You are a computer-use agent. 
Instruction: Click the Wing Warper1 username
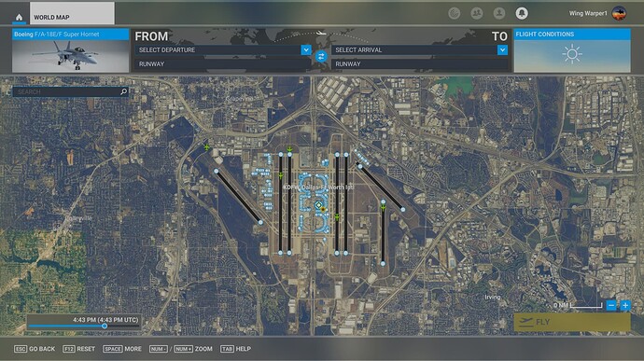tap(588, 13)
